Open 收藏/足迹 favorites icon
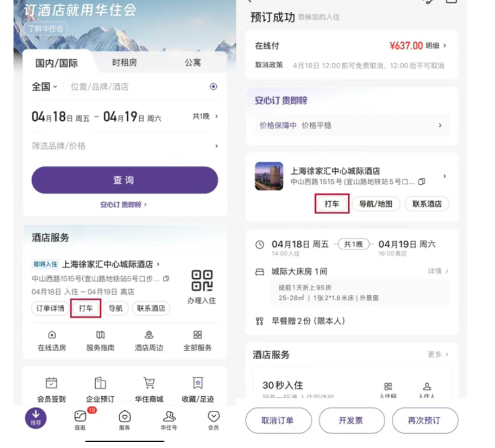495x448 pixels. [198, 383]
